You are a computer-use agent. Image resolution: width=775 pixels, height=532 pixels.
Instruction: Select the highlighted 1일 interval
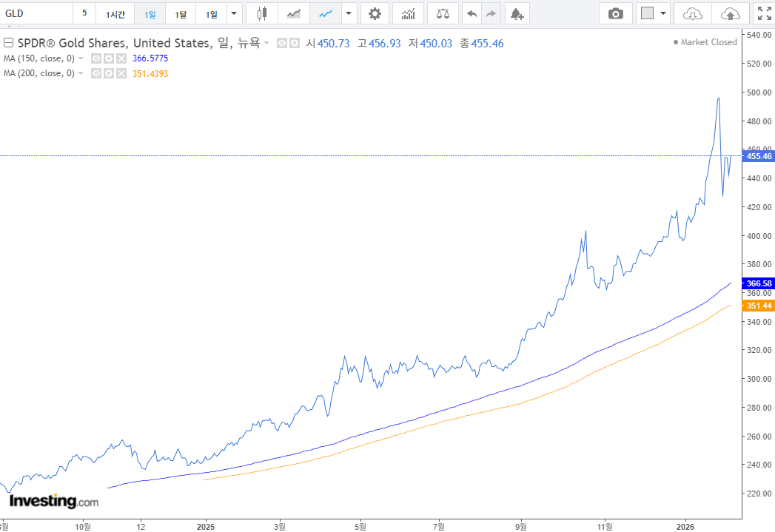tap(150, 13)
